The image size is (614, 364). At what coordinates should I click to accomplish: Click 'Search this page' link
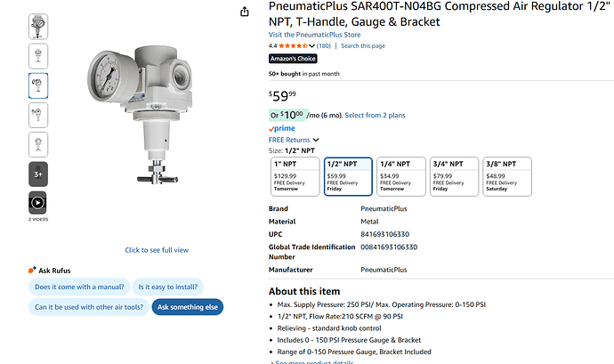pos(363,45)
